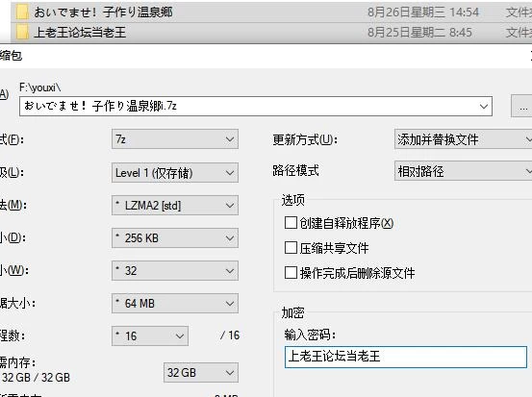Enable 压缩共享文件 checkbox

pos(291,248)
